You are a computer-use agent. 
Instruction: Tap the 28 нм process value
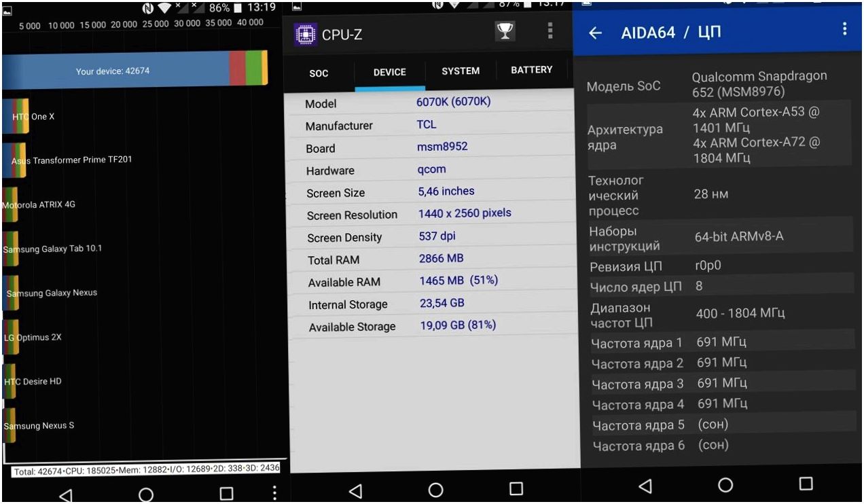710,194
